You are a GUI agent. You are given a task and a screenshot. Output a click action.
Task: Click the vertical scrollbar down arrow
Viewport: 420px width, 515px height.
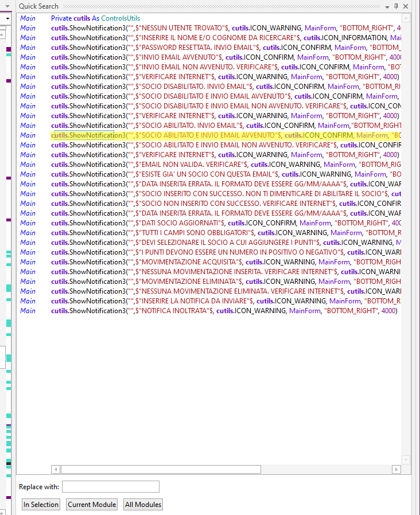(406, 460)
